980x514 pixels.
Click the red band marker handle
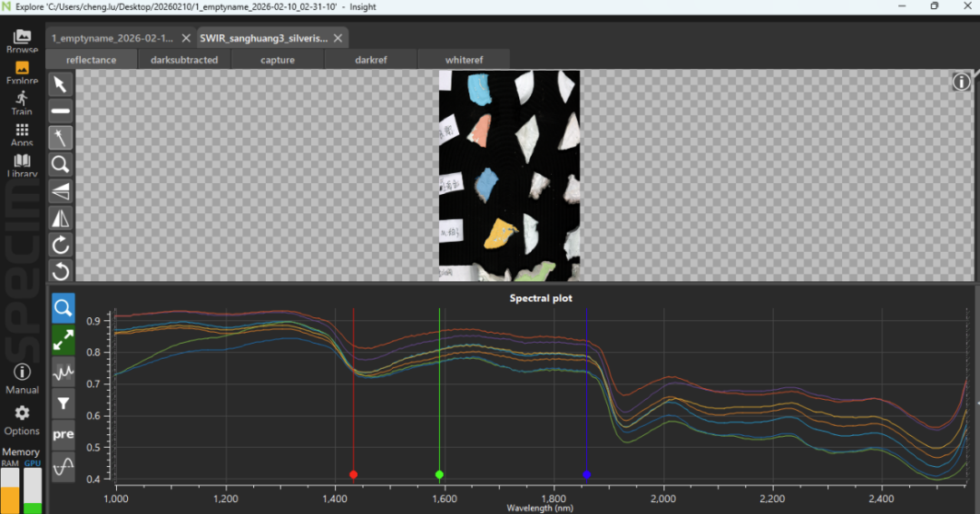click(x=353, y=475)
